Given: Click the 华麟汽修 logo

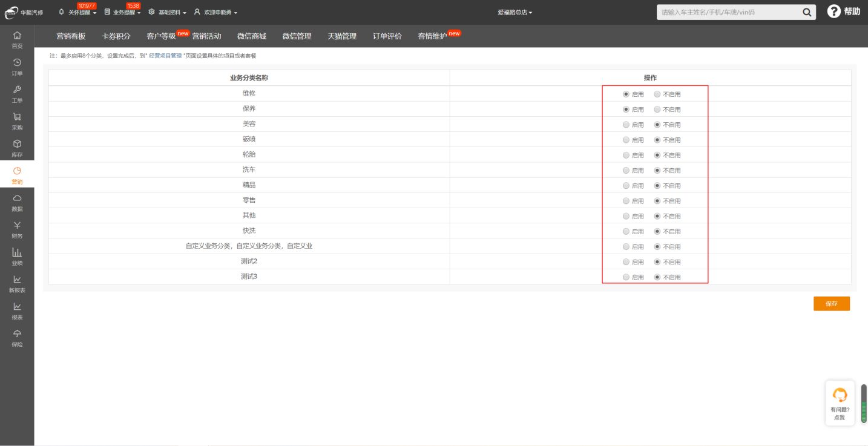Looking at the screenshot, I should pos(24,12).
